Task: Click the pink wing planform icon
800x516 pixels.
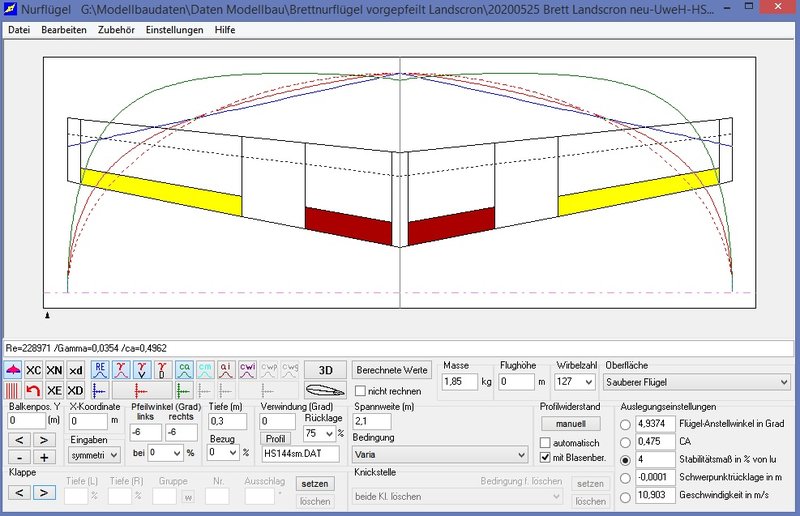Action: (13, 370)
